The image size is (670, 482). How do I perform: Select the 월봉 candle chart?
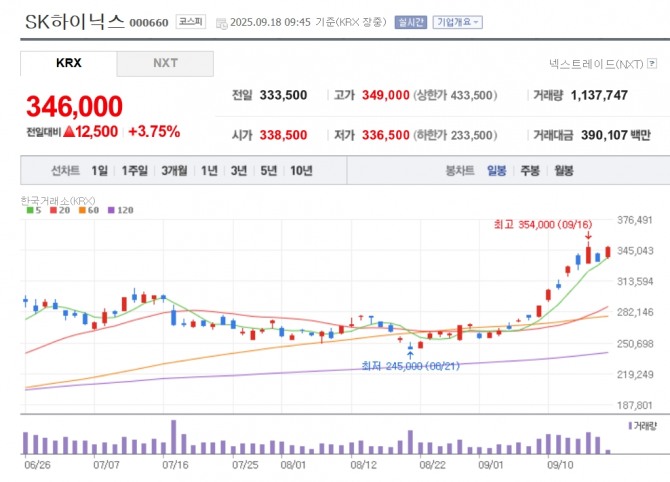564,171
